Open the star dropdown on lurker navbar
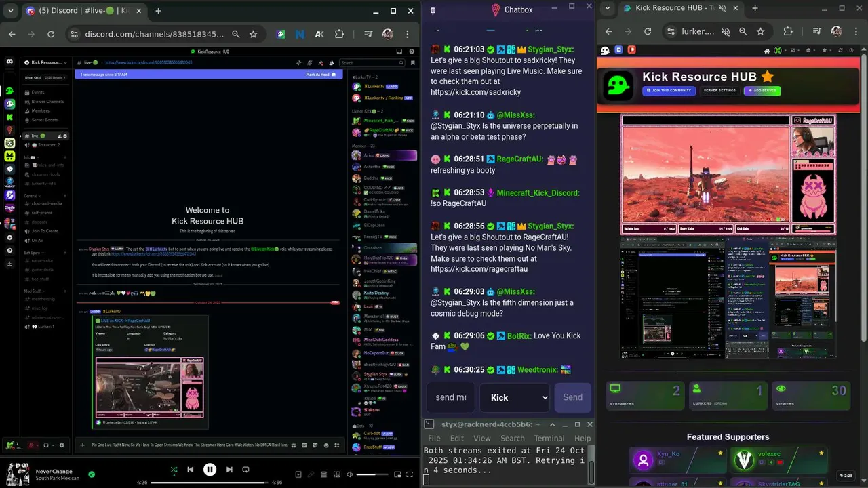 click(827, 50)
